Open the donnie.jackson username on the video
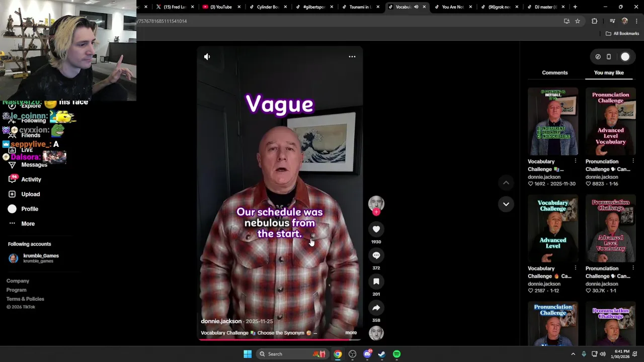 (x=221, y=321)
